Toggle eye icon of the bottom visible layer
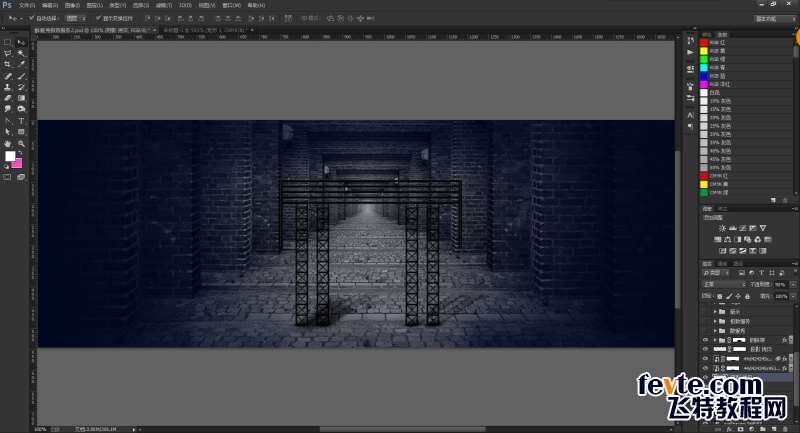This screenshot has width=800, height=433. 705,369
